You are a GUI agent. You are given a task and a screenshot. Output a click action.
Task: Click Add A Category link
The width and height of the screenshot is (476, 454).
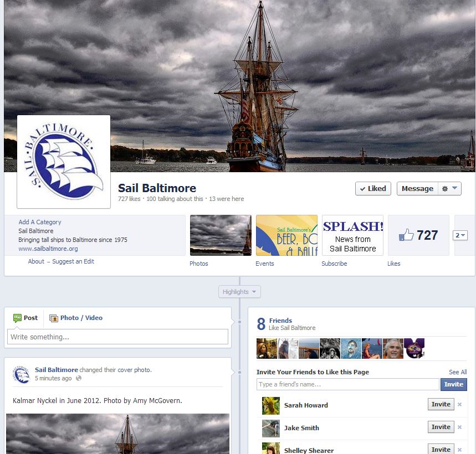(40, 222)
